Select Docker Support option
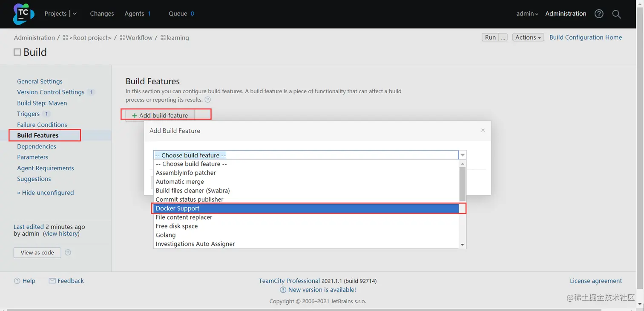644x311 pixels. tap(306, 208)
